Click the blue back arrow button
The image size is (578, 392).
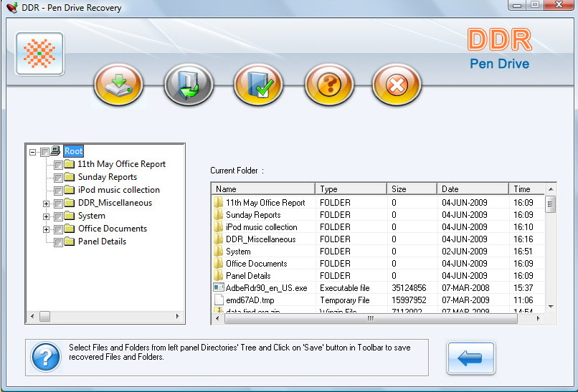click(x=470, y=358)
